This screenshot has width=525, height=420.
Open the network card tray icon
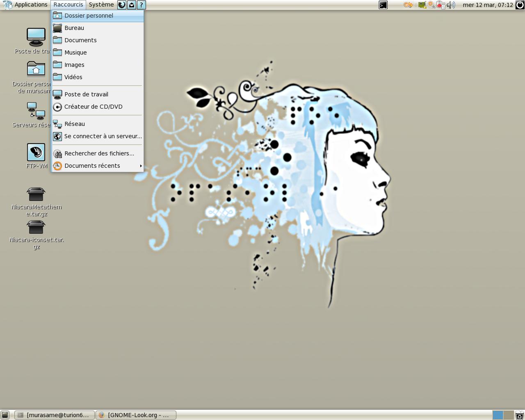(422, 5)
